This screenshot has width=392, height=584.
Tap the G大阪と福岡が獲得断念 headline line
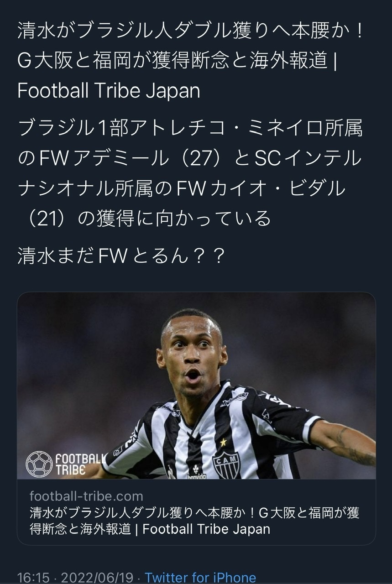click(x=176, y=61)
